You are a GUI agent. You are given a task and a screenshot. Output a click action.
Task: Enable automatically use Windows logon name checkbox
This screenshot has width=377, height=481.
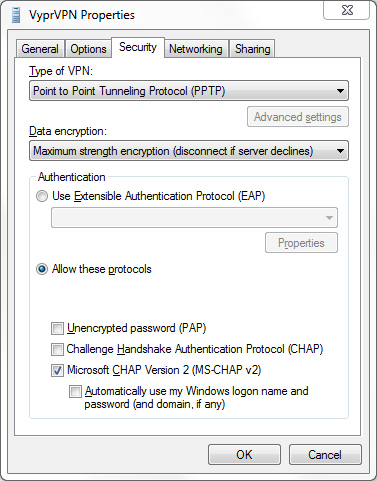(x=75, y=391)
